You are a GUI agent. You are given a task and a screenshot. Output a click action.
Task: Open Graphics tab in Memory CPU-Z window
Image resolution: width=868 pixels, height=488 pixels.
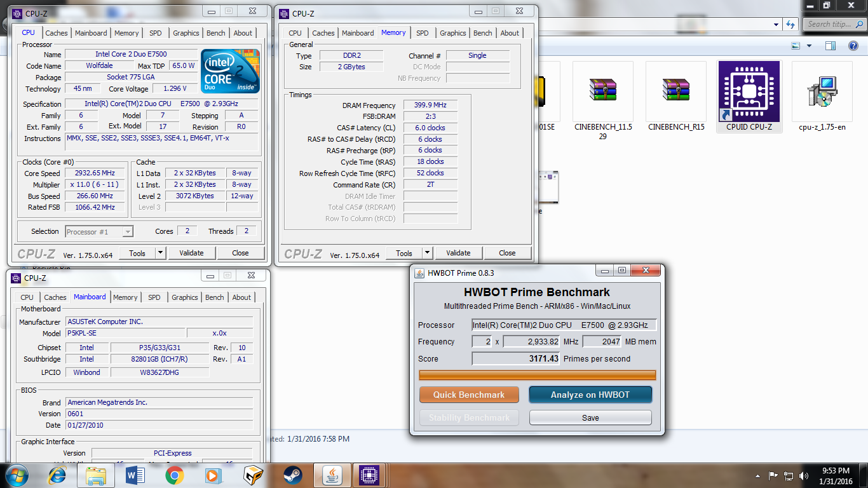coord(453,33)
